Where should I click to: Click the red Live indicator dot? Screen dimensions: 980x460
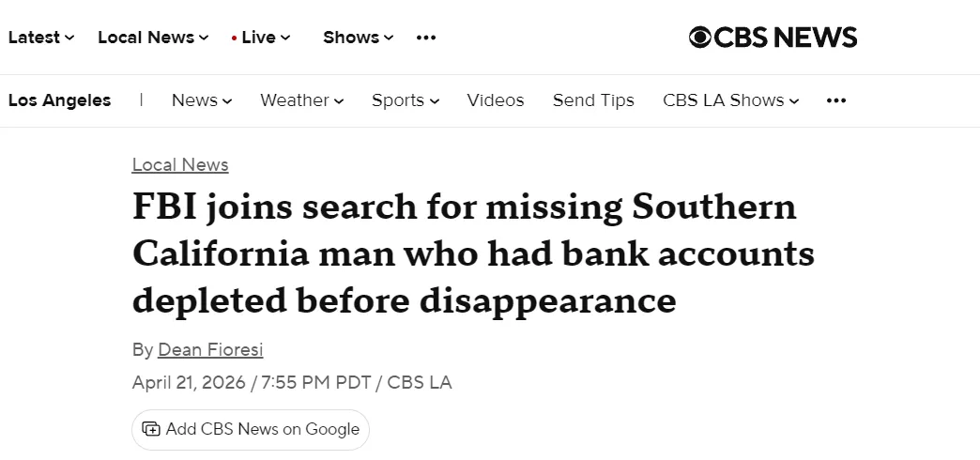coord(234,38)
